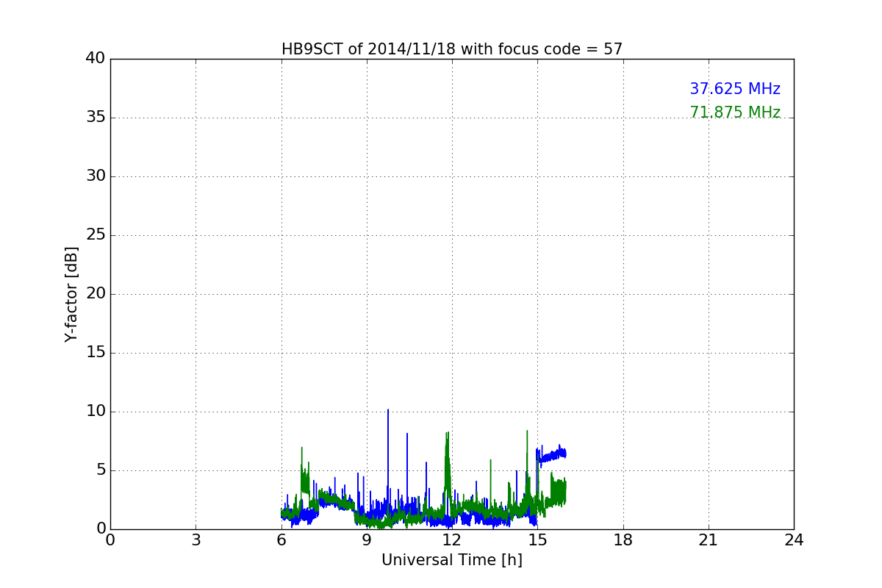
Task: Click the y-axis tick label '30'
Action: point(96,176)
